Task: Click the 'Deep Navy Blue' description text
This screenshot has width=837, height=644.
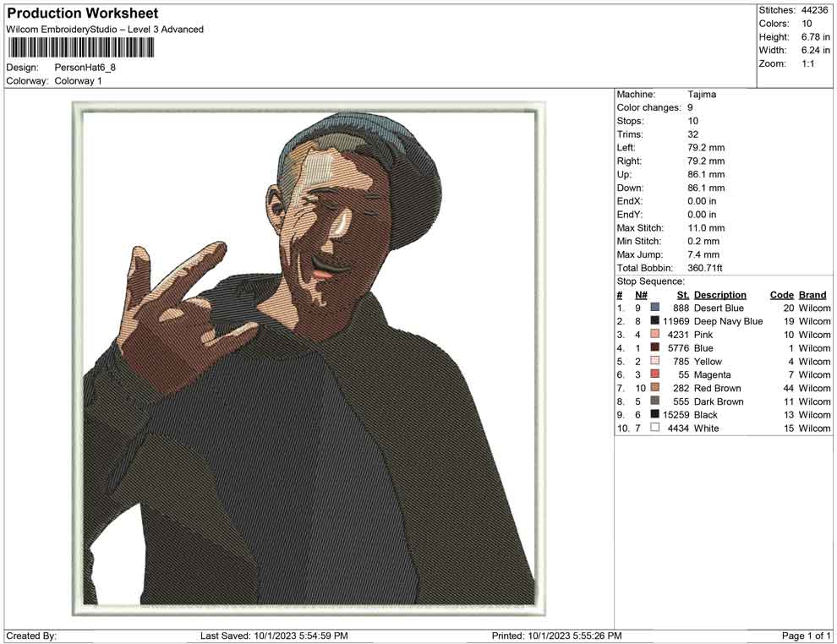Action: point(728,321)
